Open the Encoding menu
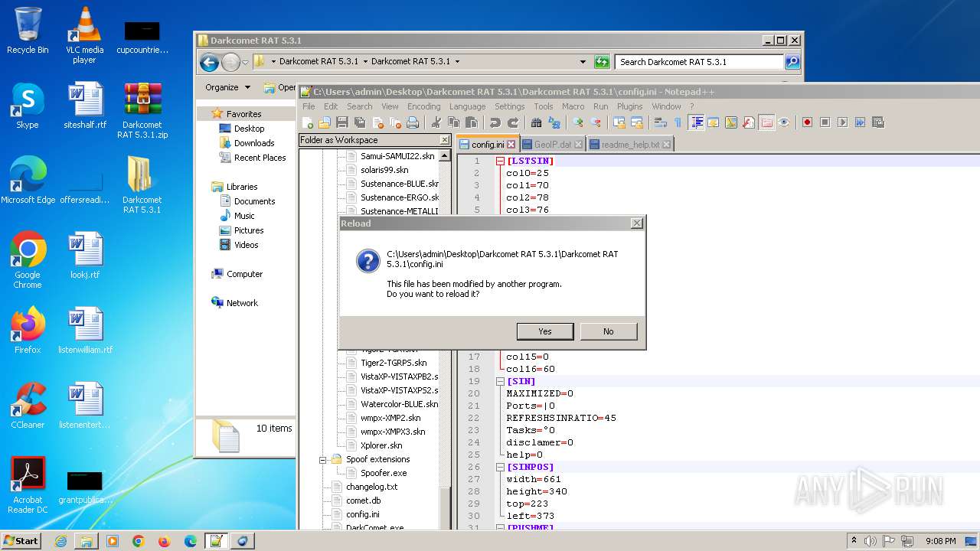This screenshot has width=980, height=551. coord(423,106)
